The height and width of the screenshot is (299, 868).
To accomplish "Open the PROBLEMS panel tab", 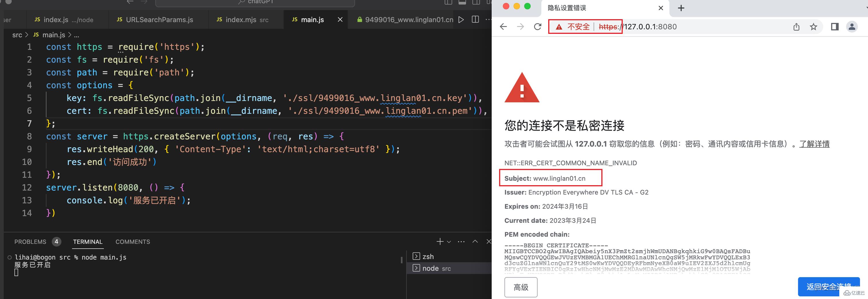I will click(30, 242).
